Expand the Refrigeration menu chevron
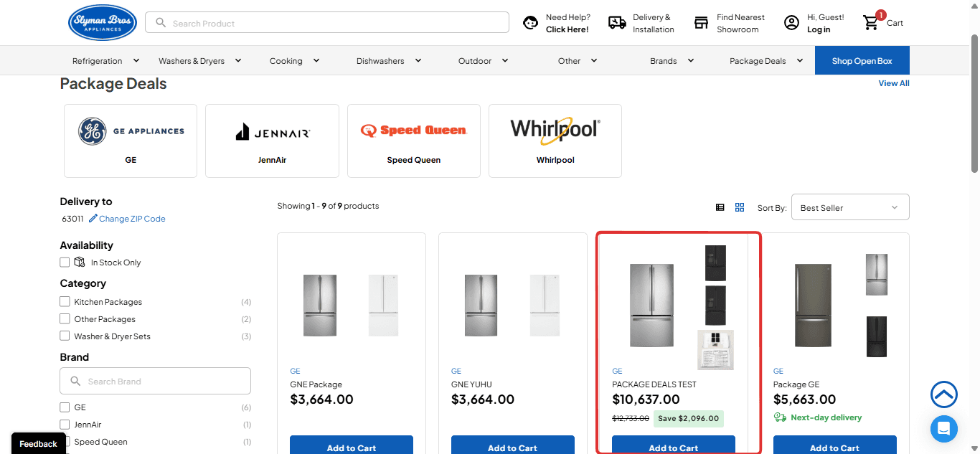Image resolution: width=980 pixels, height=454 pixels. [136, 61]
